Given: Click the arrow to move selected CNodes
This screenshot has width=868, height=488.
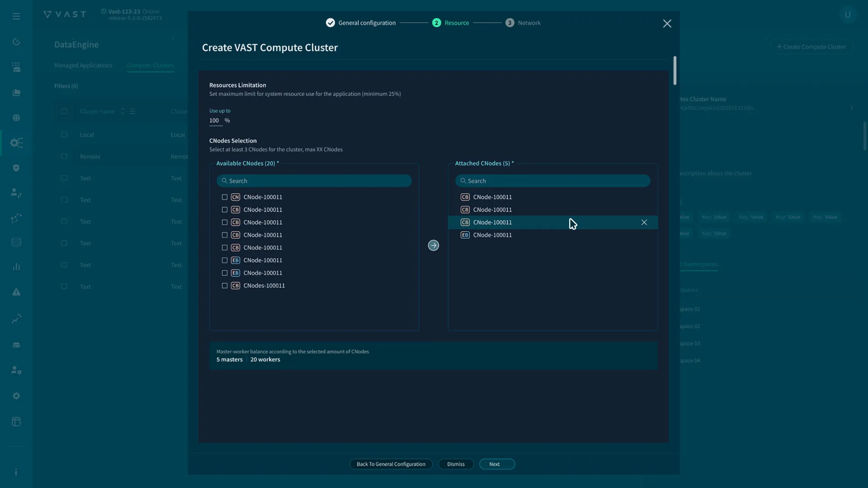Looking at the screenshot, I should tap(433, 245).
